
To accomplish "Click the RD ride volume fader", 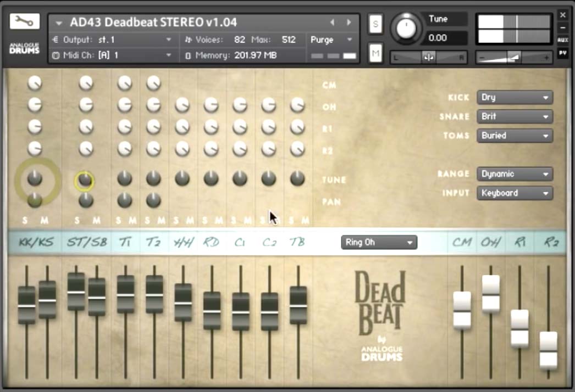I will (212, 311).
